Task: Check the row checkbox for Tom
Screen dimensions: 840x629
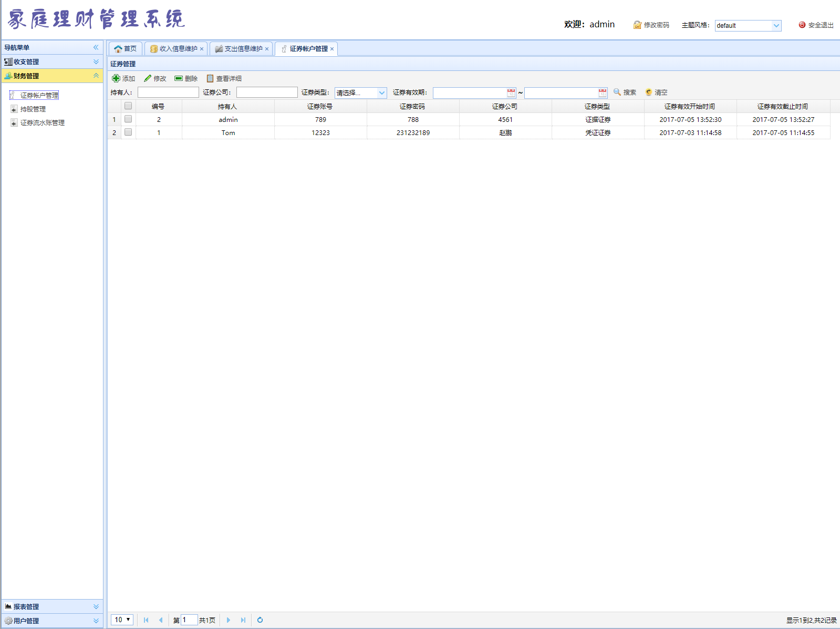Action: [128, 132]
